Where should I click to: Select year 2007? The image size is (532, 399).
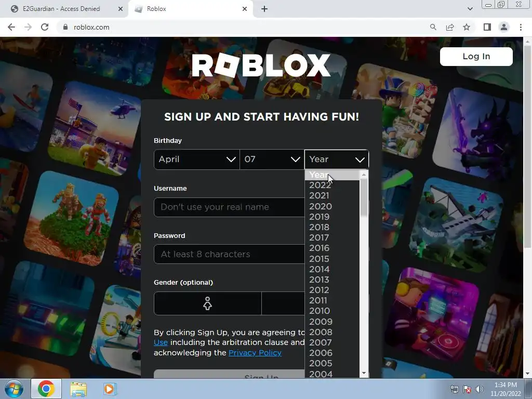[332, 343]
